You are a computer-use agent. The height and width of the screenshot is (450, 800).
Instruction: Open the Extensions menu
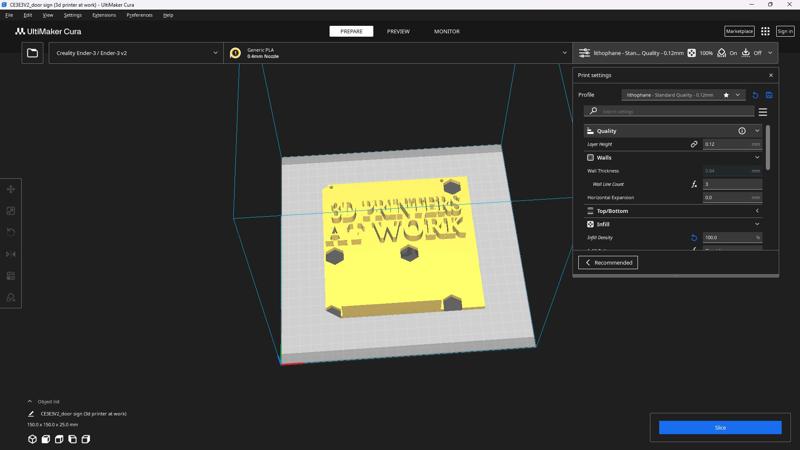click(104, 15)
